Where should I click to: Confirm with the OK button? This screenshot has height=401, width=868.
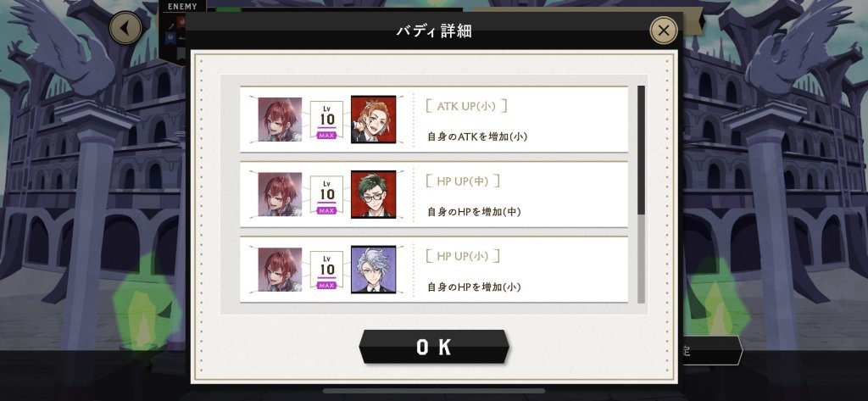click(433, 347)
